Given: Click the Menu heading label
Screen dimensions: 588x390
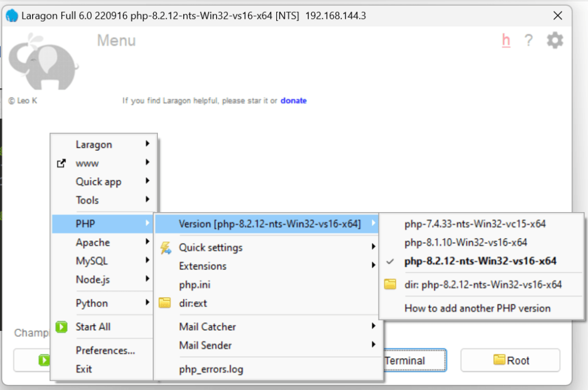Looking at the screenshot, I should click(x=116, y=41).
